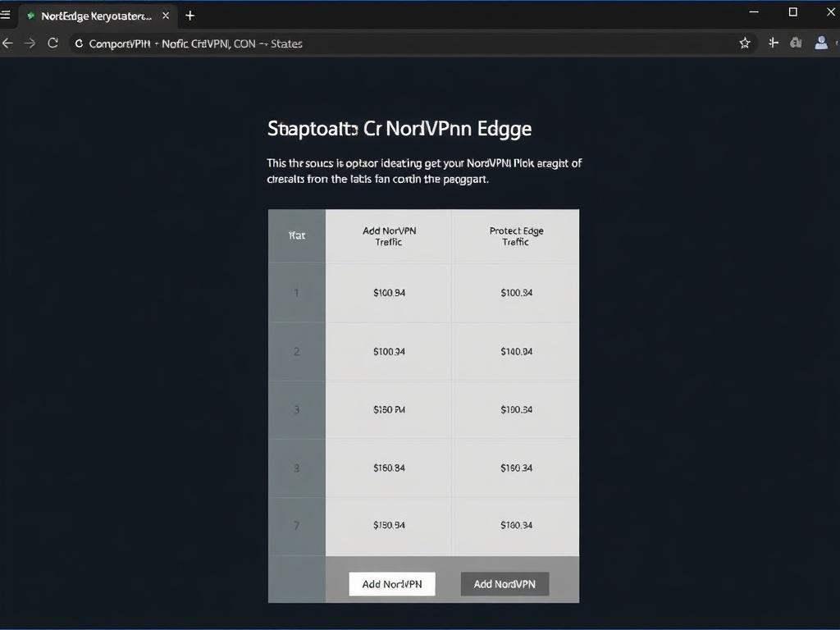The width and height of the screenshot is (840, 630).
Task: Select the 'Add NorVPN Treffic' column header
Action: 389,236
